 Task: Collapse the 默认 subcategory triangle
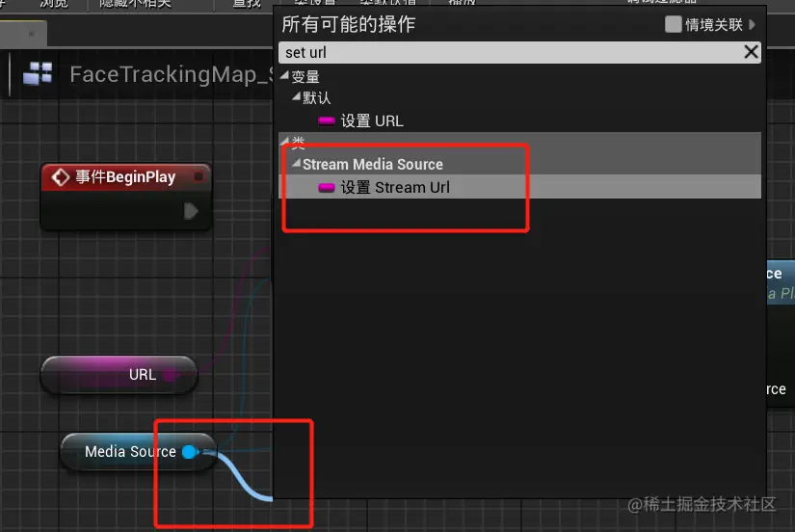click(x=296, y=95)
